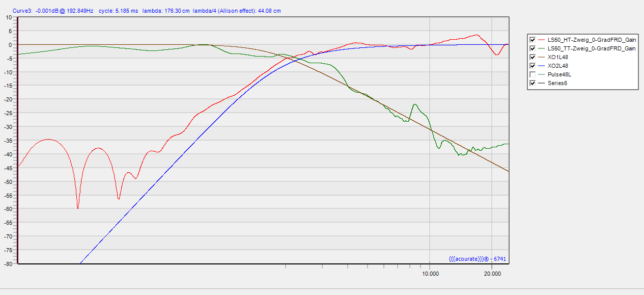Click the red line sample beside LS50_HT-Zweig legend entry
644x295 pixels.
point(542,40)
